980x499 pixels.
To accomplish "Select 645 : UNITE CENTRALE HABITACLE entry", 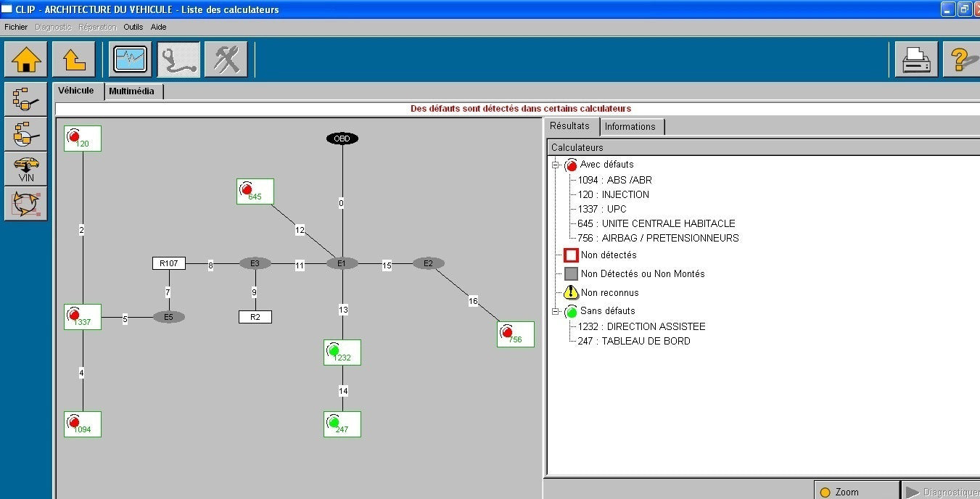I will pyautogui.click(x=656, y=223).
